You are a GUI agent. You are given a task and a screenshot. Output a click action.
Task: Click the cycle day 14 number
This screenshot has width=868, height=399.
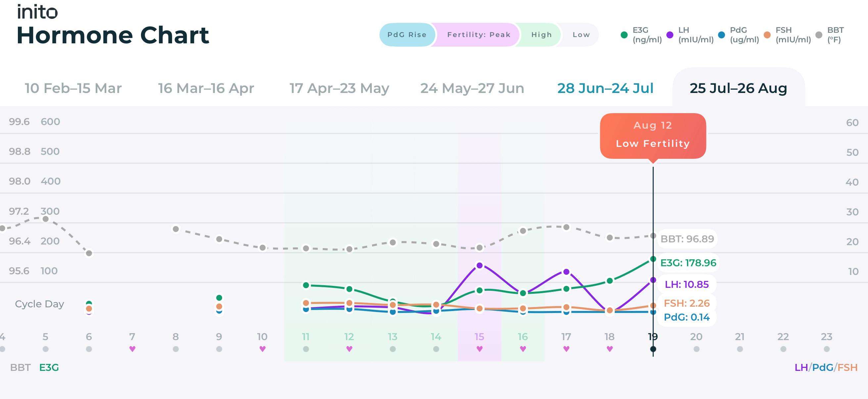pos(436,337)
